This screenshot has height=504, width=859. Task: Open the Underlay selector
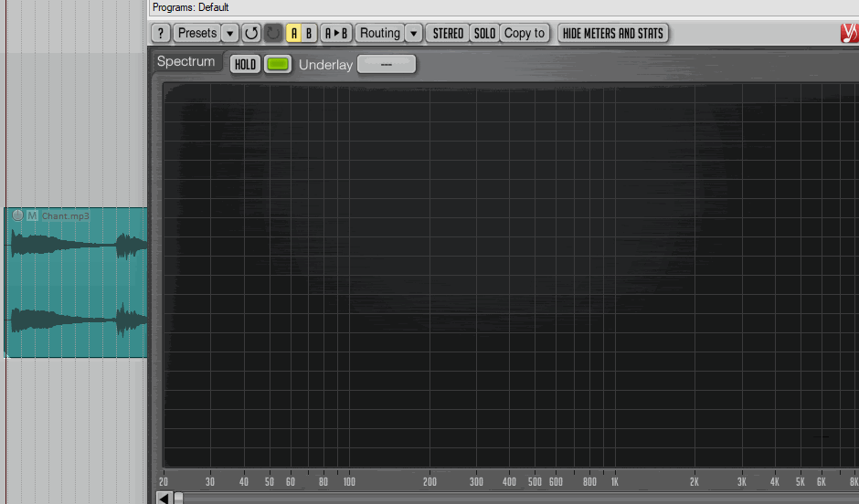point(386,64)
